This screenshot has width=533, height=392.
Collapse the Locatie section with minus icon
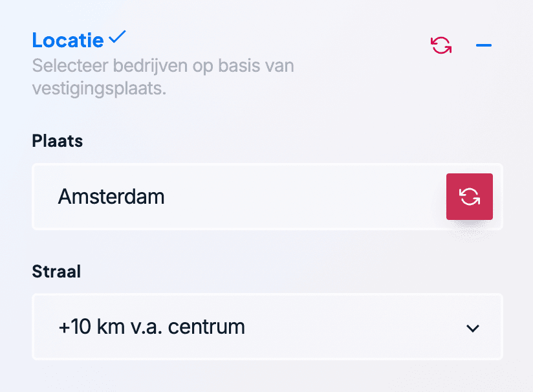[x=483, y=45]
